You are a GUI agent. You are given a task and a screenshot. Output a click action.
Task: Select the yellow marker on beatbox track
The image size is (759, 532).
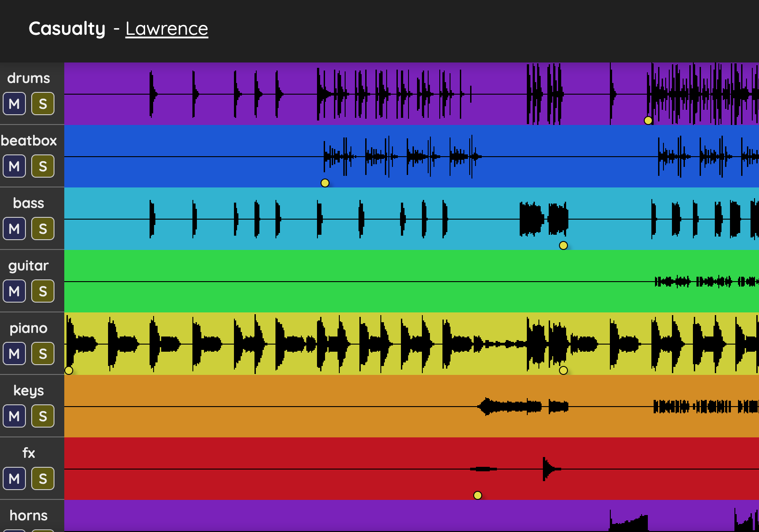point(325,183)
